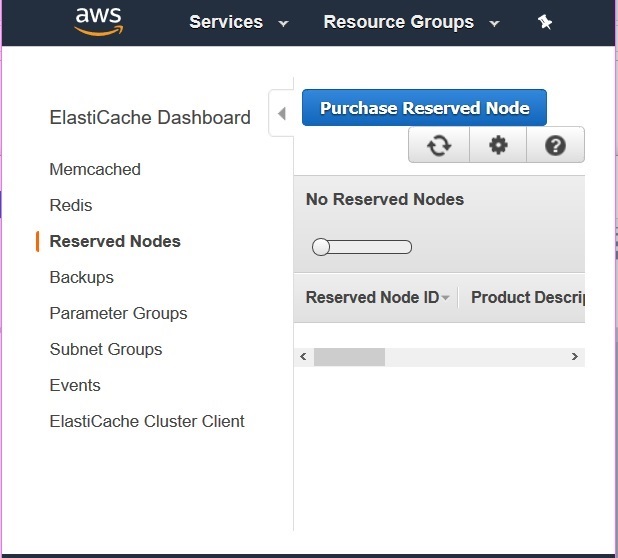Click Purchase Reserved Node button
The height and width of the screenshot is (558, 618).
(424, 108)
